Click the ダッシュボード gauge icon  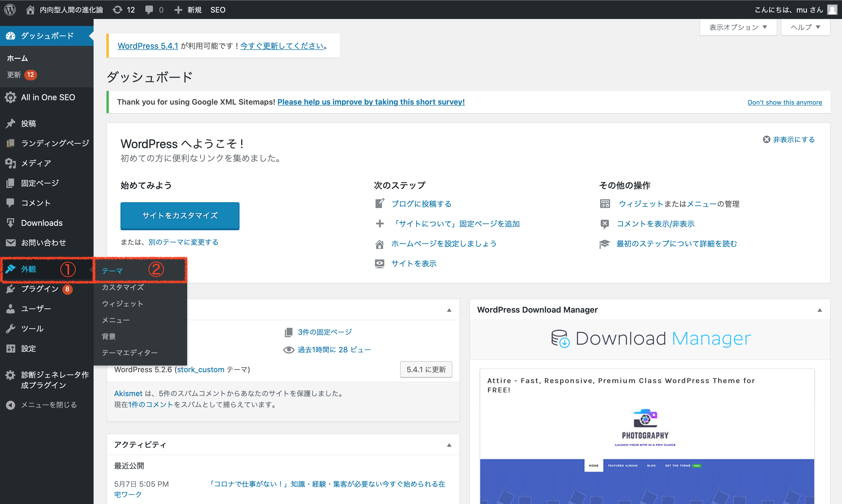(x=11, y=36)
